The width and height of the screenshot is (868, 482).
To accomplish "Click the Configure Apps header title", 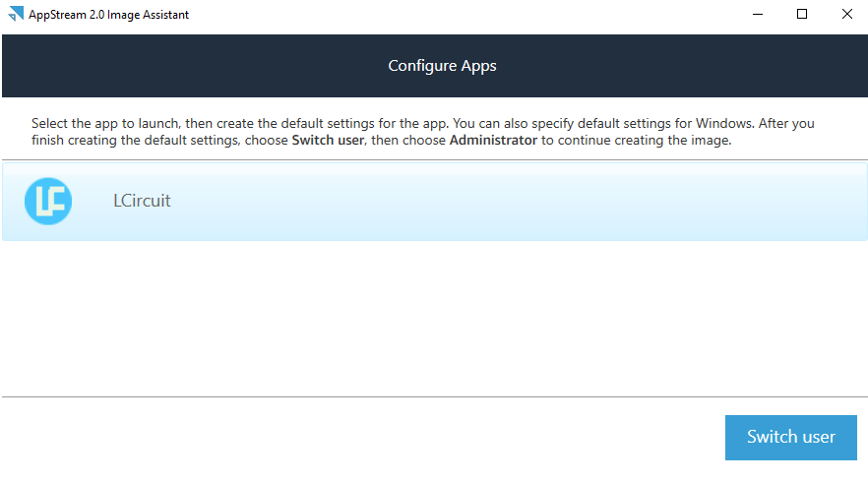I will tap(442, 66).
